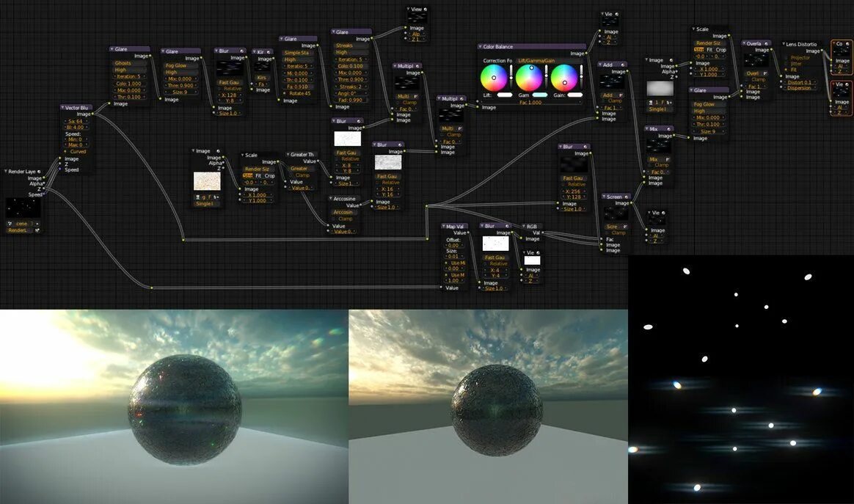Toggle preview icon on Blur node with X:4
Viewport: 854px width, 504px height.
tap(506, 225)
